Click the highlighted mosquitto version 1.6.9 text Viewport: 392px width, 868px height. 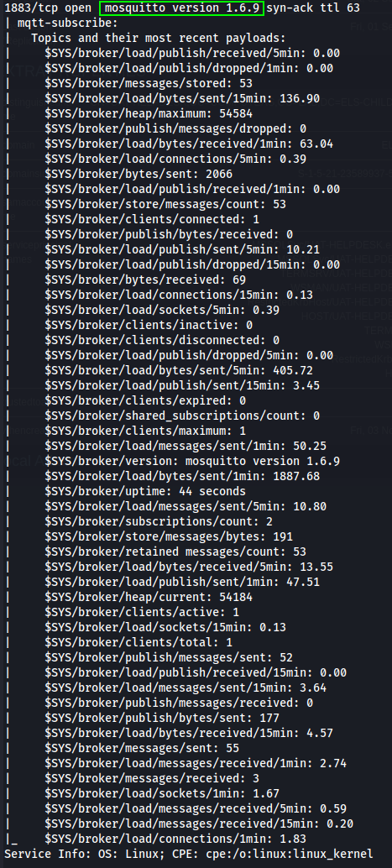click(x=181, y=8)
